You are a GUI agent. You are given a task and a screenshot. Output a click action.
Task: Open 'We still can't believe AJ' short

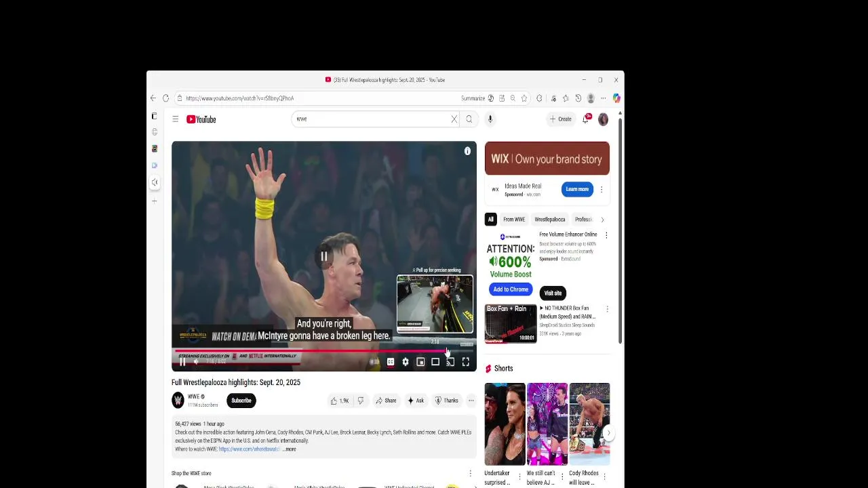pyautogui.click(x=547, y=424)
